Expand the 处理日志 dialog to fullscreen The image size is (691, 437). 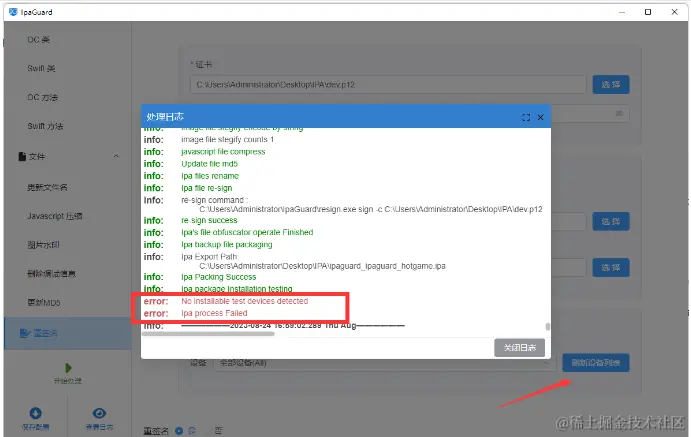(x=526, y=117)
